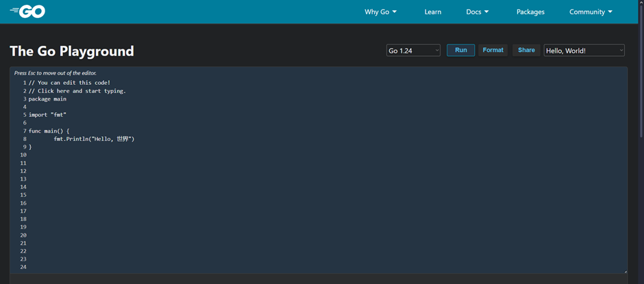Image resolution: width=644 pixels, height=284 pixels.
Task: Expand the Why Go menu
Action: tap(380, 12)
